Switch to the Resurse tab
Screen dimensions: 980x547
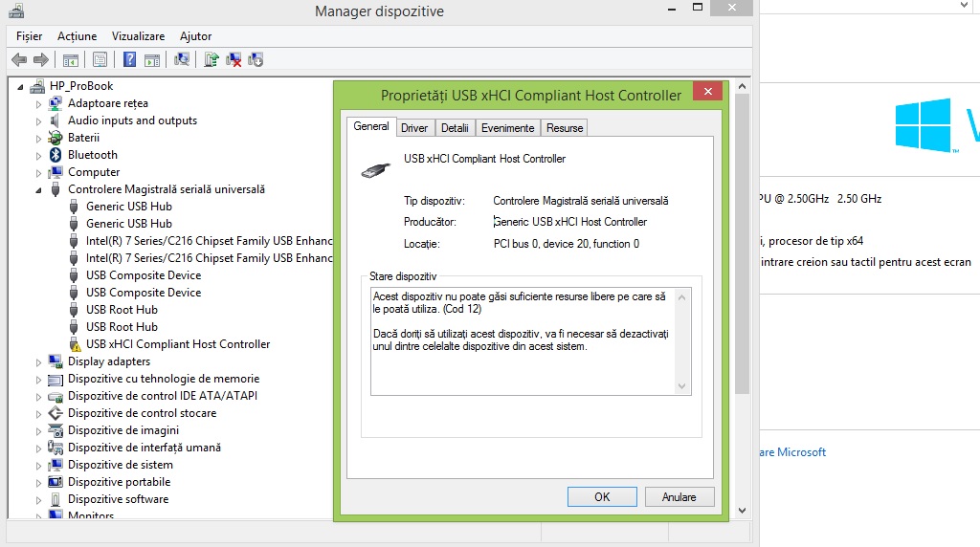(565, 128)
